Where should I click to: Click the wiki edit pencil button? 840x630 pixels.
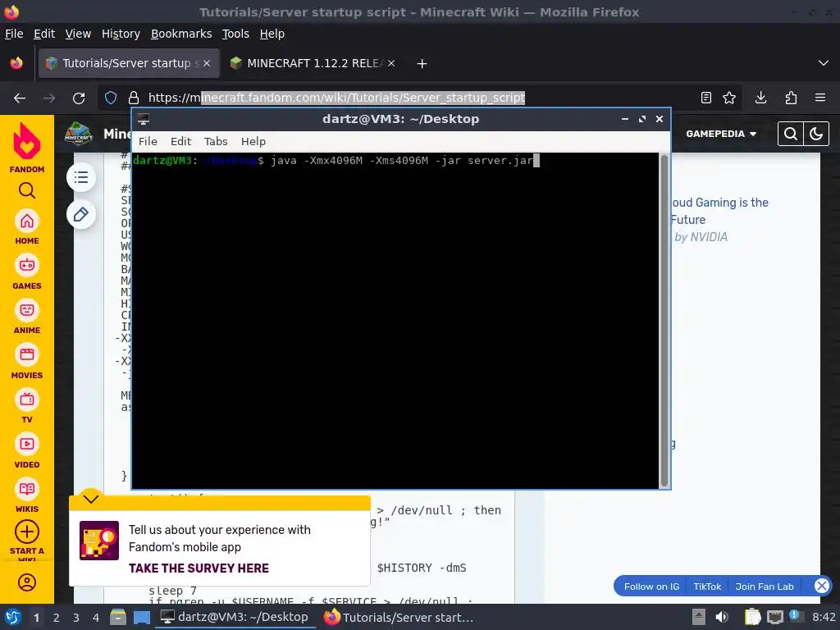coord(81,215)
